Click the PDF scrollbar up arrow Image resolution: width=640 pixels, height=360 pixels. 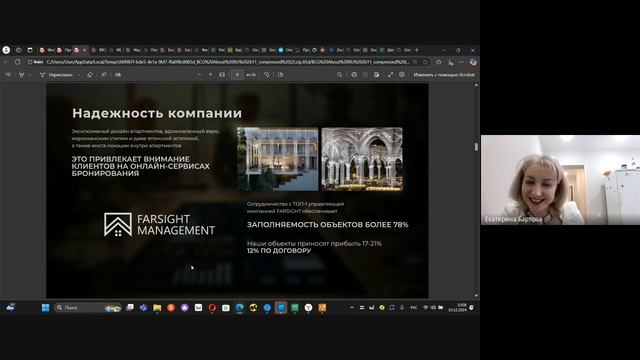pyautogui.click(x=476, y=85)
